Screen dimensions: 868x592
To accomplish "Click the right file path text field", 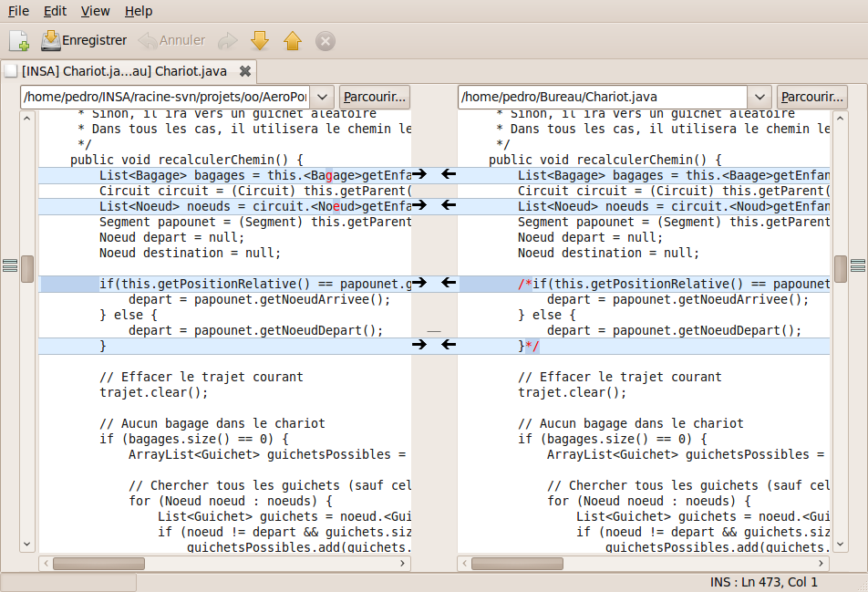I will coord(602,97).
